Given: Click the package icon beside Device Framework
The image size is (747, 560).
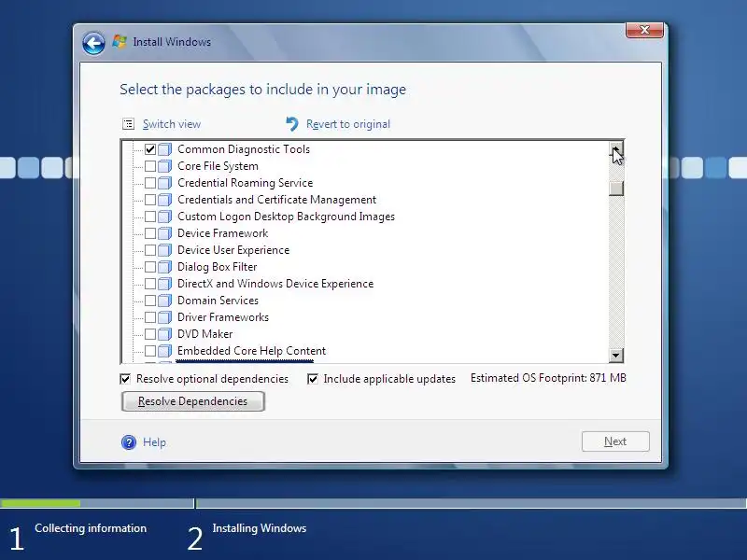Looking at the screenshot, I should (165, 233).
